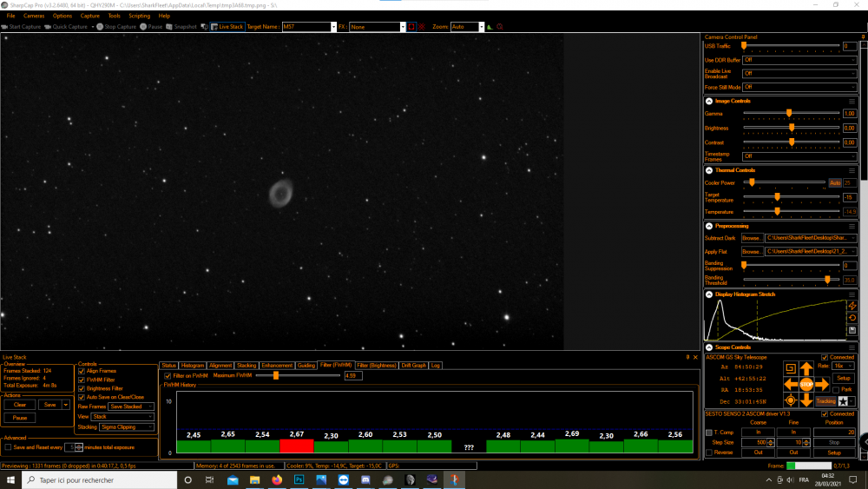This screenshot has width=868, height=489.
Task: Toggle the Brightness Filter checkbox
Action: pyautogui.click(x=82, y=389)
